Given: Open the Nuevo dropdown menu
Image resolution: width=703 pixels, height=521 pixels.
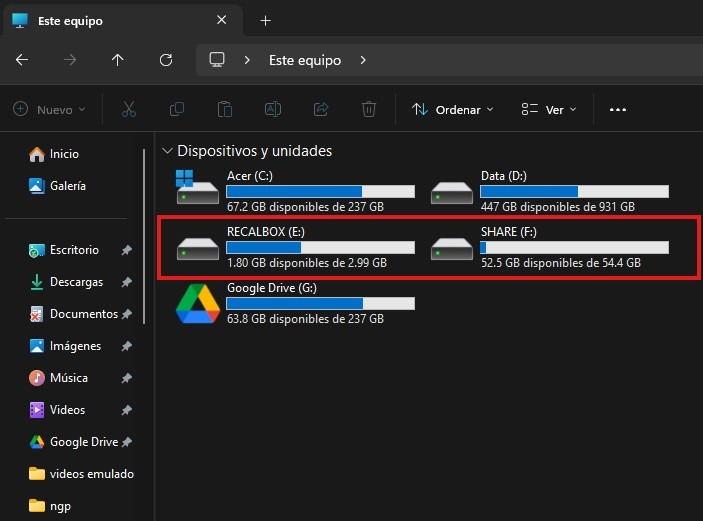Looking at the screenshot, I should click(49, 110).
